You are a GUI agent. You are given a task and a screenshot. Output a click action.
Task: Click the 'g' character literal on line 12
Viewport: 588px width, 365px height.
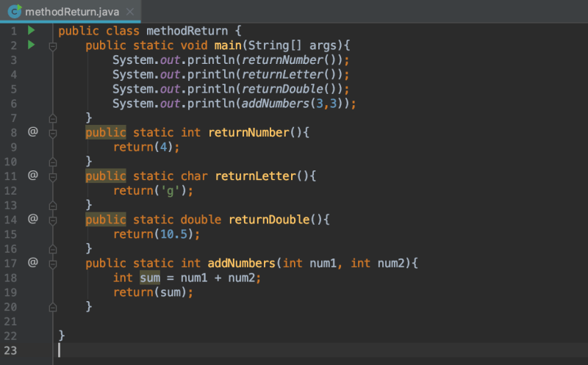[171, 191]
